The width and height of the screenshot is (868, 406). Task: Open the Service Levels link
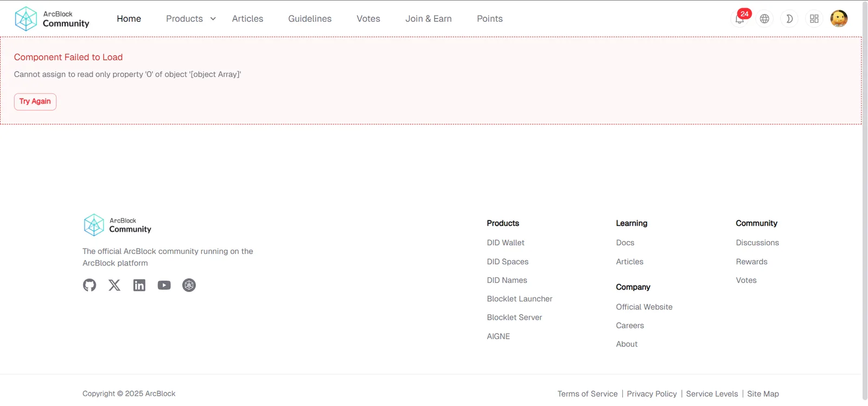point(712,394)
